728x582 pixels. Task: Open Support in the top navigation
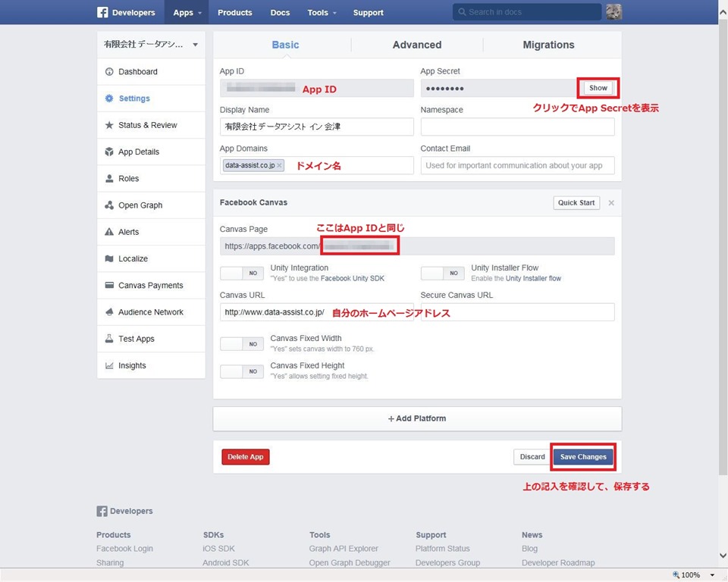pos(369,13)
